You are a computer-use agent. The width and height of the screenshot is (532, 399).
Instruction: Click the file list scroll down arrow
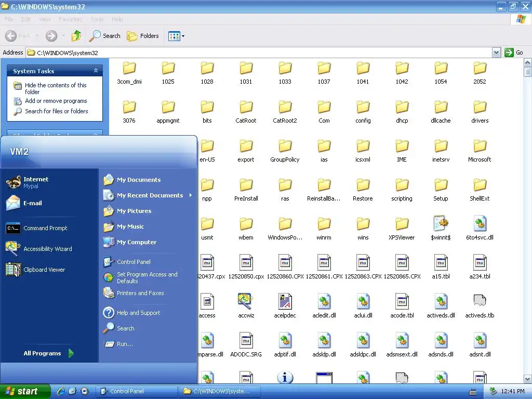pos(528,379)
